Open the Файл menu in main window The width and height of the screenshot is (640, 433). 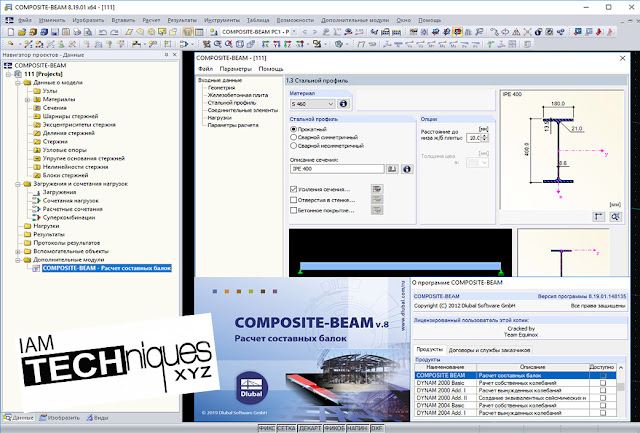[24, 20]
